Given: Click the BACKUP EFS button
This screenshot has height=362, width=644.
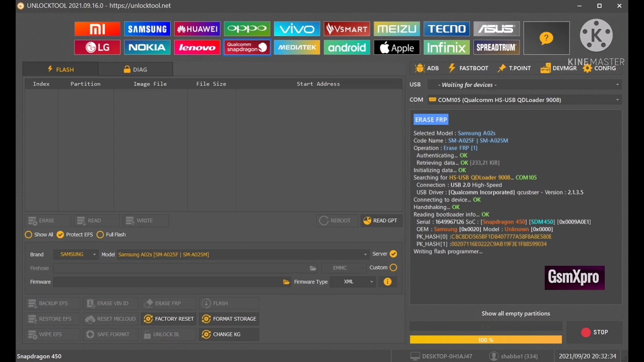Looking at the screenshot, I should [52, 303].
